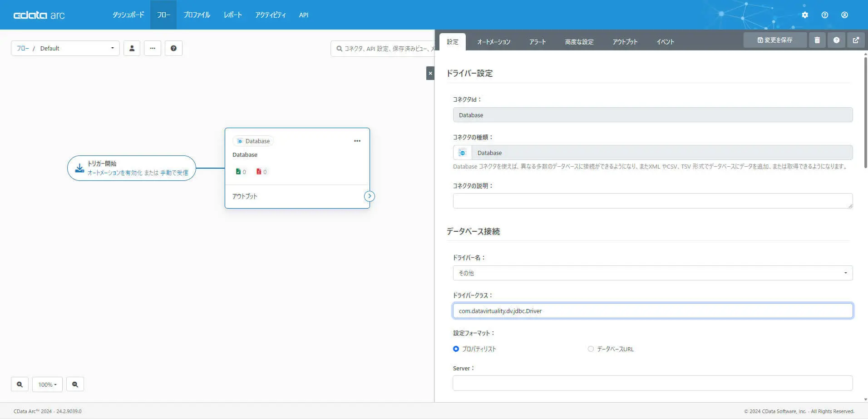This screenshot has height=419, width=868.
Task: Click the オートメーションを有効化 link
Action: point(115,173)
